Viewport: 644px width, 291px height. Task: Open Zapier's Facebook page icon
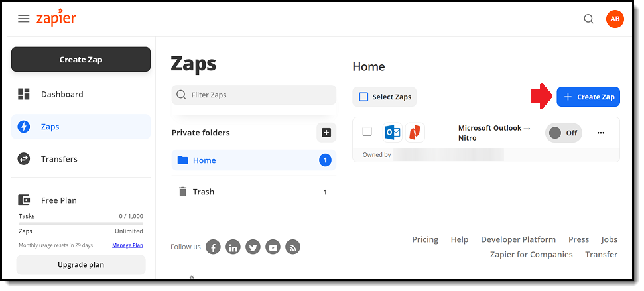213,247
